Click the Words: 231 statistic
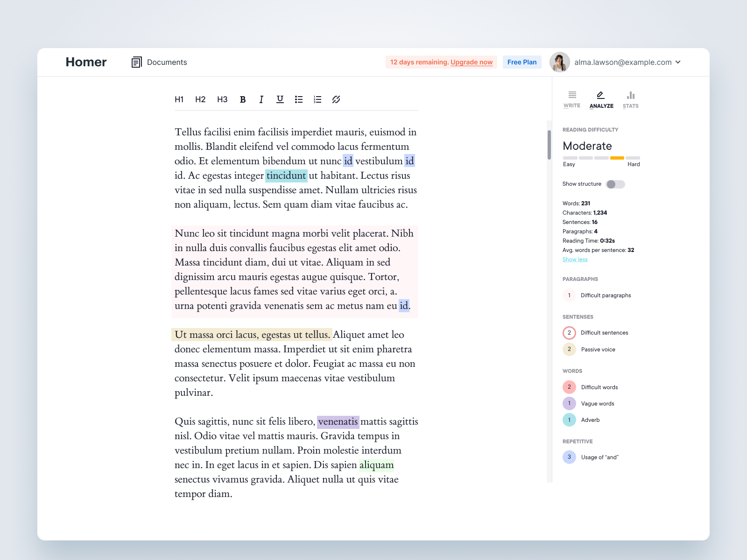 pos(576,203)
